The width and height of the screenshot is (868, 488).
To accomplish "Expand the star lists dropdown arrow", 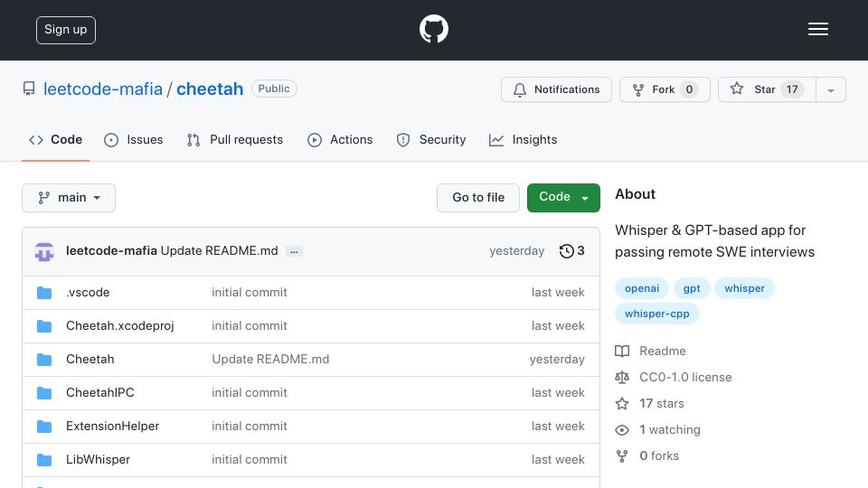I will tap(830, 90).
